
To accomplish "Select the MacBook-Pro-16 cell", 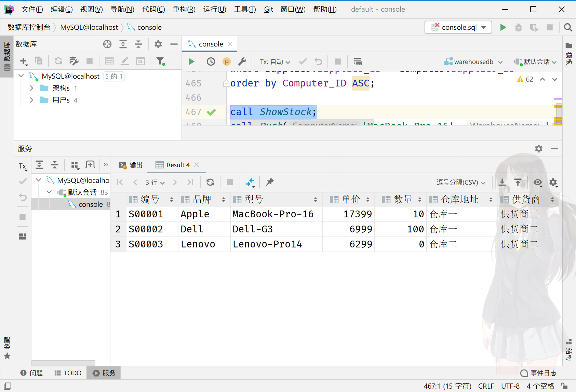I will point(276,214).
